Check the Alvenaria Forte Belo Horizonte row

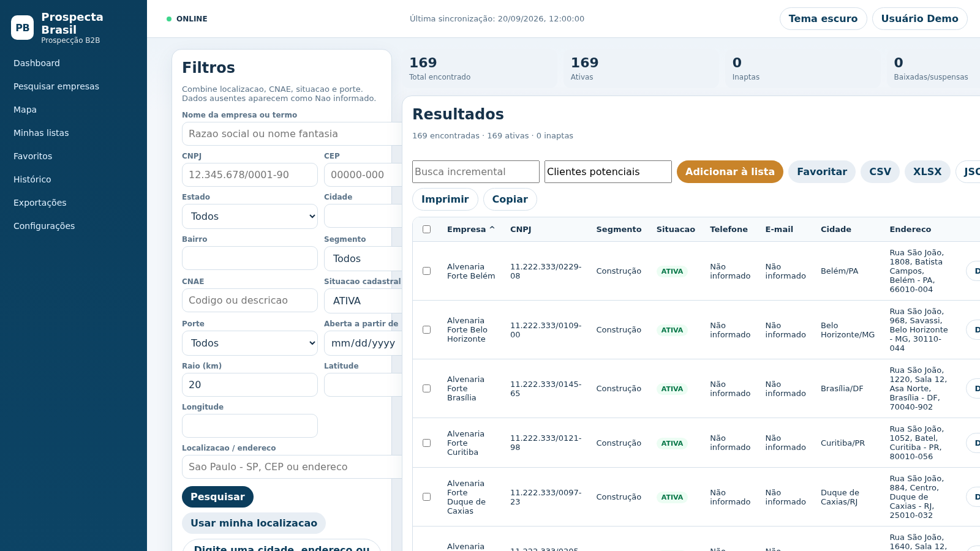(427, 330)
